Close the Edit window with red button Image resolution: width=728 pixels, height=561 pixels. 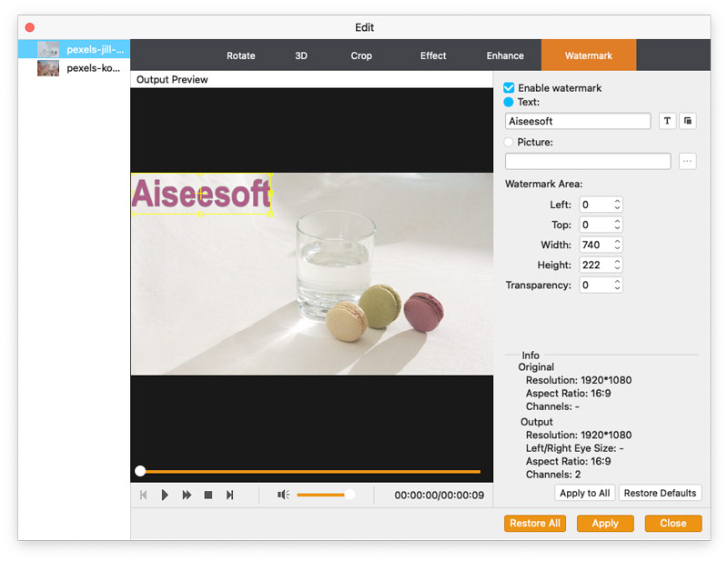[30, 27]
